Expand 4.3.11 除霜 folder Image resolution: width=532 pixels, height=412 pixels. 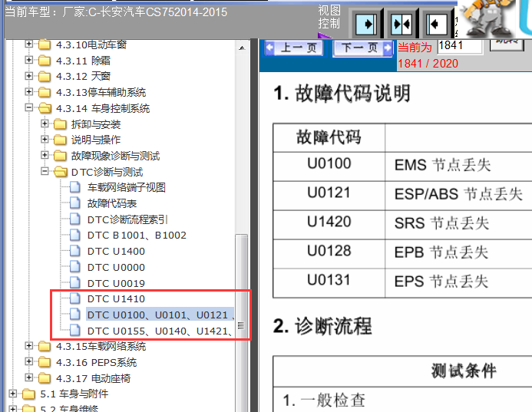pos(29,60)
